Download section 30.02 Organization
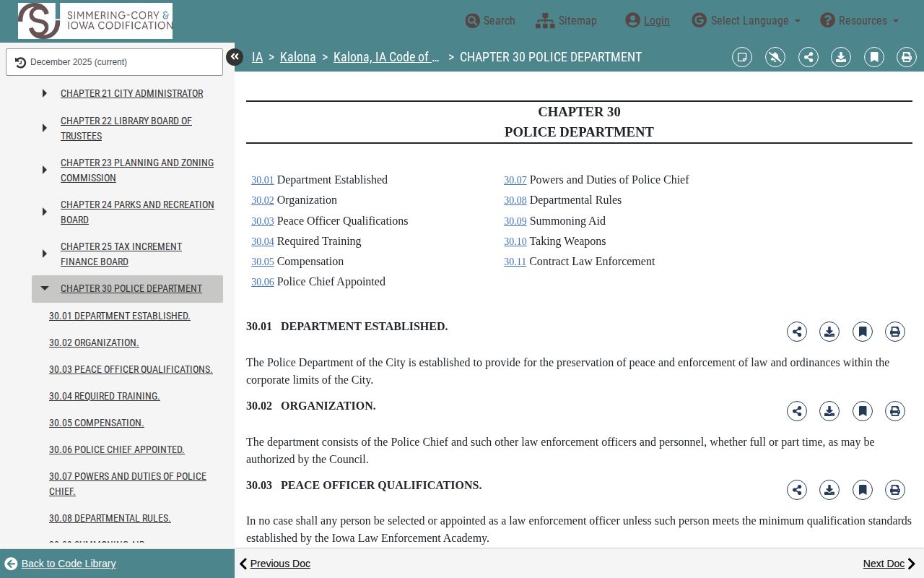This screenshot has width=924, height=578. pos(829,411)
